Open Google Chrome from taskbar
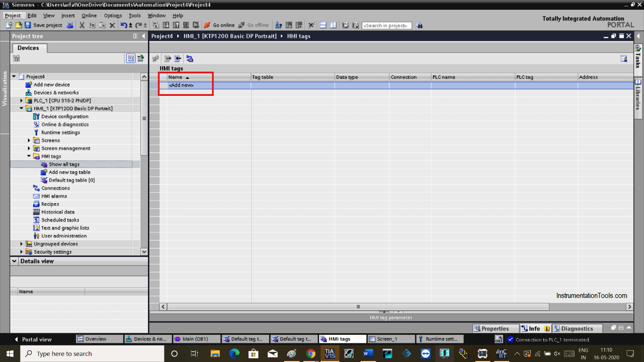The width and height of the screenshot is (644, 362). 311,354
